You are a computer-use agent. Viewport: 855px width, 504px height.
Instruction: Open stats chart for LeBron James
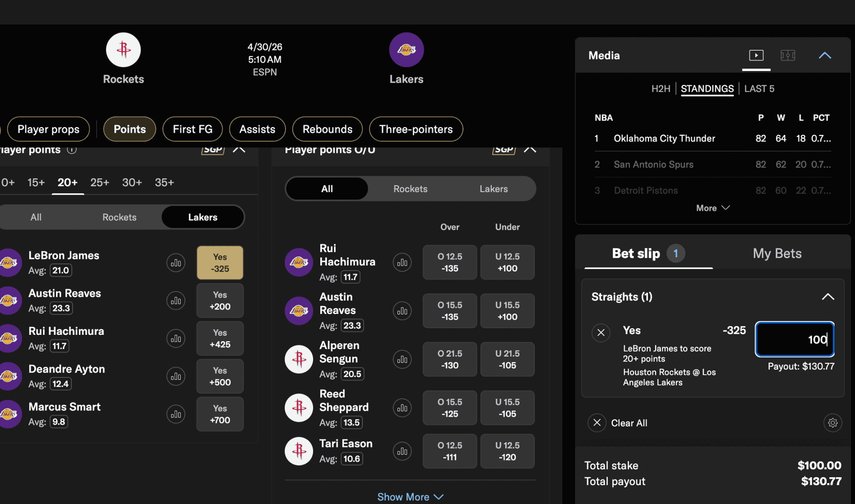pyautogui.click(x=176, y=263)
